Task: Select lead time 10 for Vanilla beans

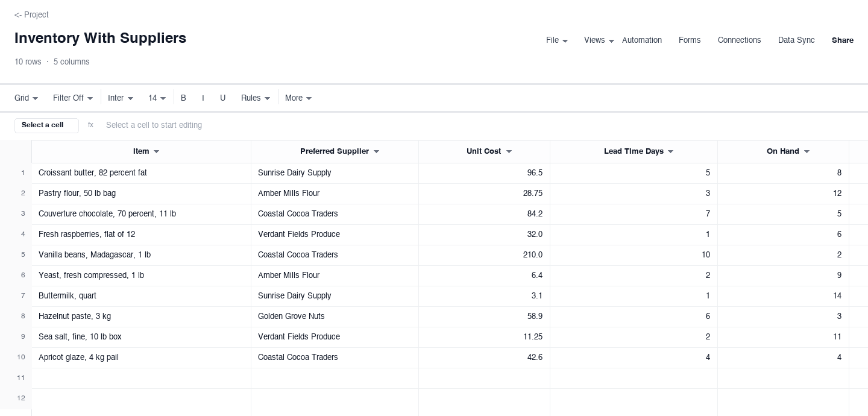Action: 634,255
